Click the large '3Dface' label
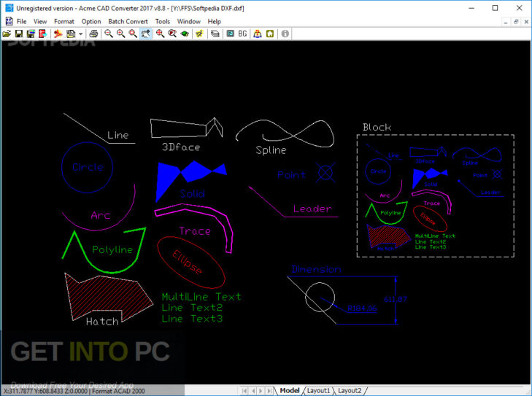 (x=181, y=147)
